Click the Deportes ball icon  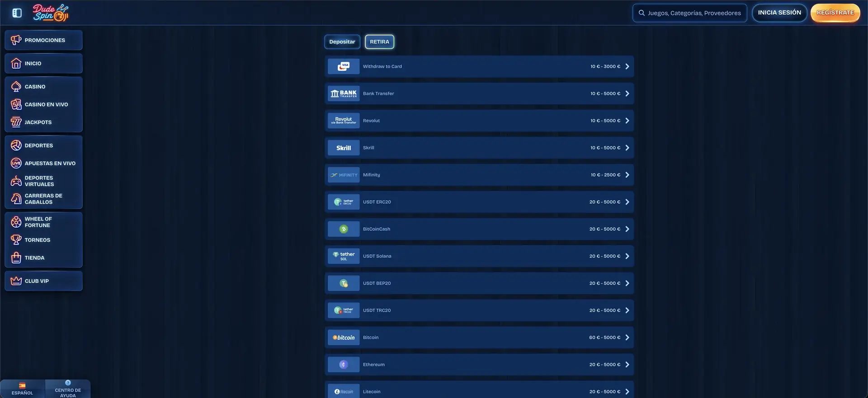click(x=16, y=145)
